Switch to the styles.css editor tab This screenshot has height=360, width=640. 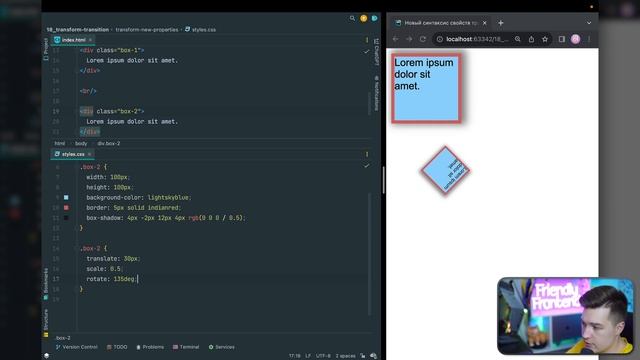[x=73, y=154]
